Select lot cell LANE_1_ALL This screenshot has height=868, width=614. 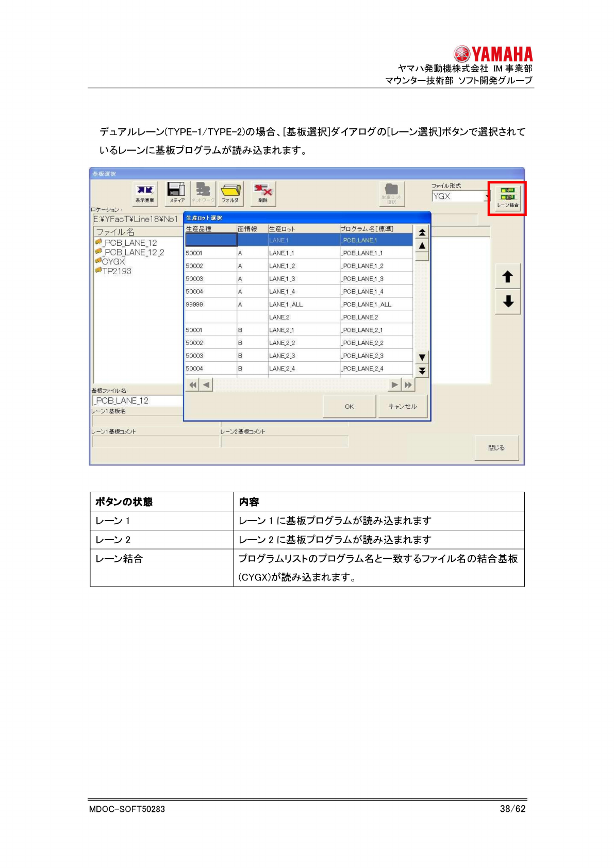pos(303,305)
